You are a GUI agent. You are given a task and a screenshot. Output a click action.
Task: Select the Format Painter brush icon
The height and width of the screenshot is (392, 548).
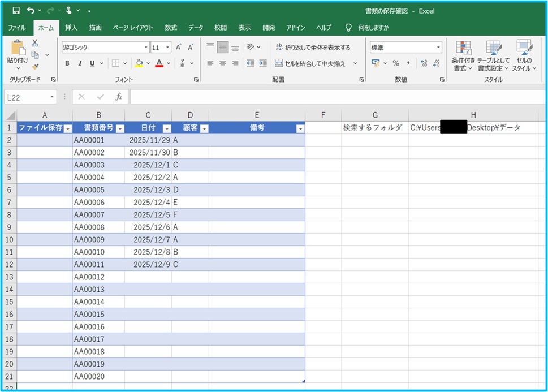tap(35, 67)
